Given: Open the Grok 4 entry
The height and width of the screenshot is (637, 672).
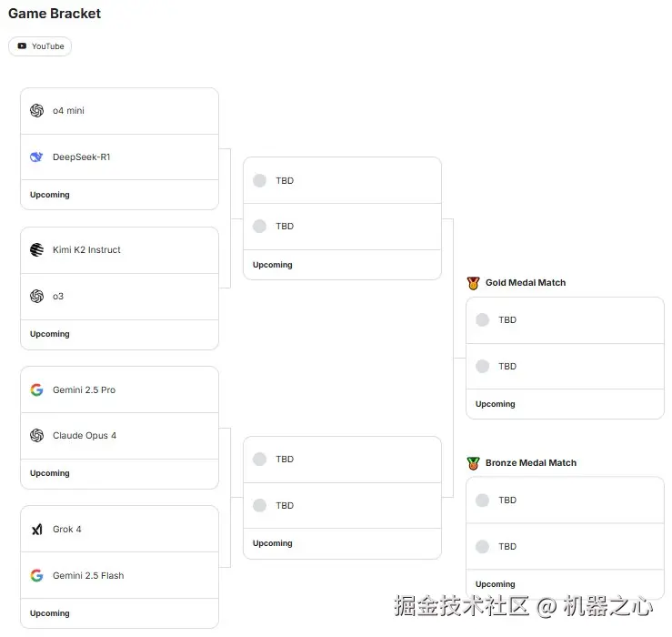Looking at the screenshot, I should [x=67, y=530].
